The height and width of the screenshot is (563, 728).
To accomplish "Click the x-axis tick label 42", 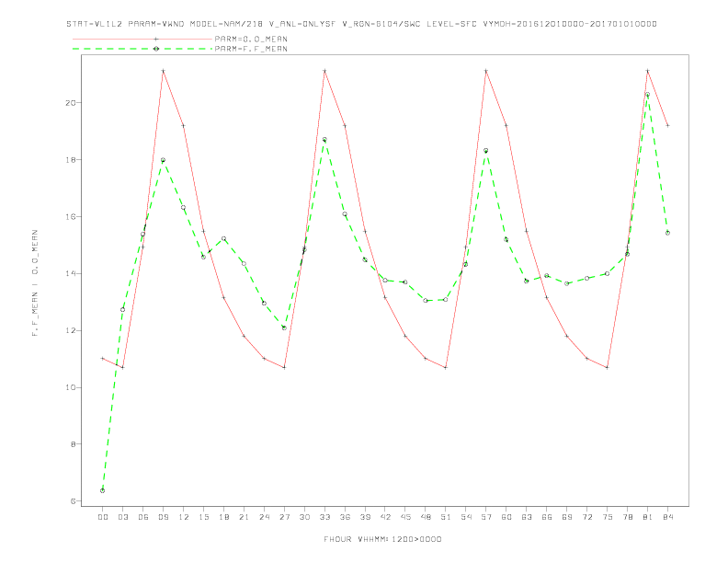I will coord(385,517).
